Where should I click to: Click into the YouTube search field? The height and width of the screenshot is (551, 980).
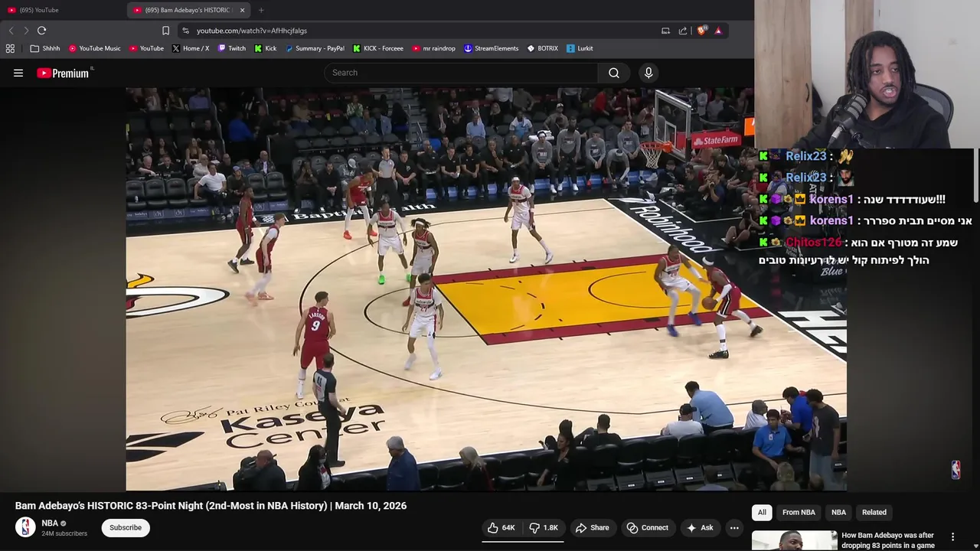[462, 73]
